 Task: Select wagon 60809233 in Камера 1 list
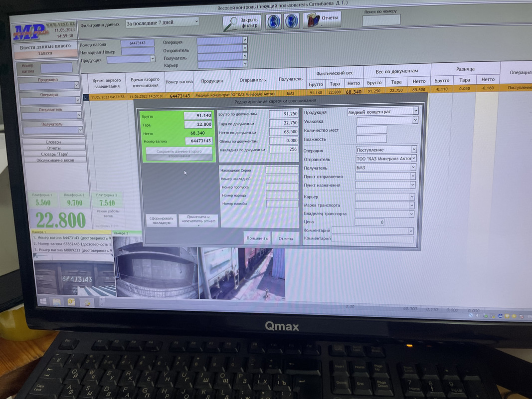(73, 250)
